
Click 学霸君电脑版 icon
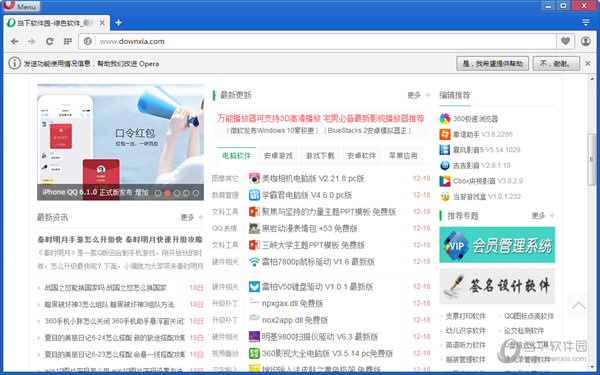[x=254, y=195]
